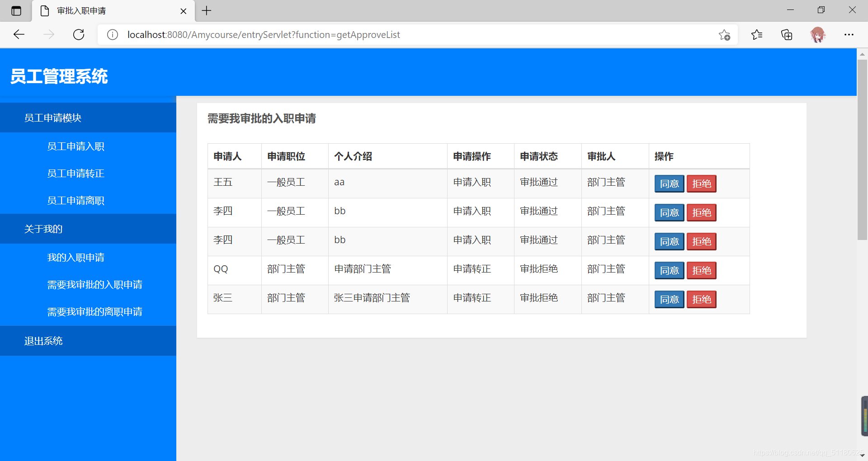868x461 pixels.
Task: Refresh the current page
Action: tap(79, 34)
